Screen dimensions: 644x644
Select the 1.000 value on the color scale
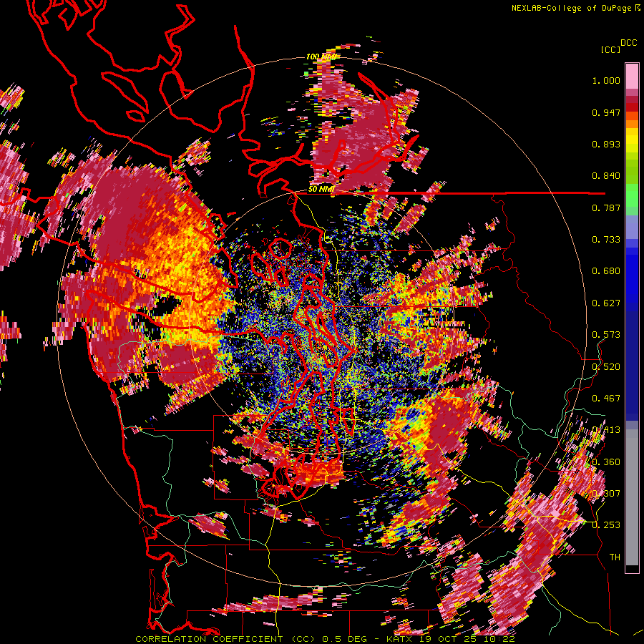[606, 80]
